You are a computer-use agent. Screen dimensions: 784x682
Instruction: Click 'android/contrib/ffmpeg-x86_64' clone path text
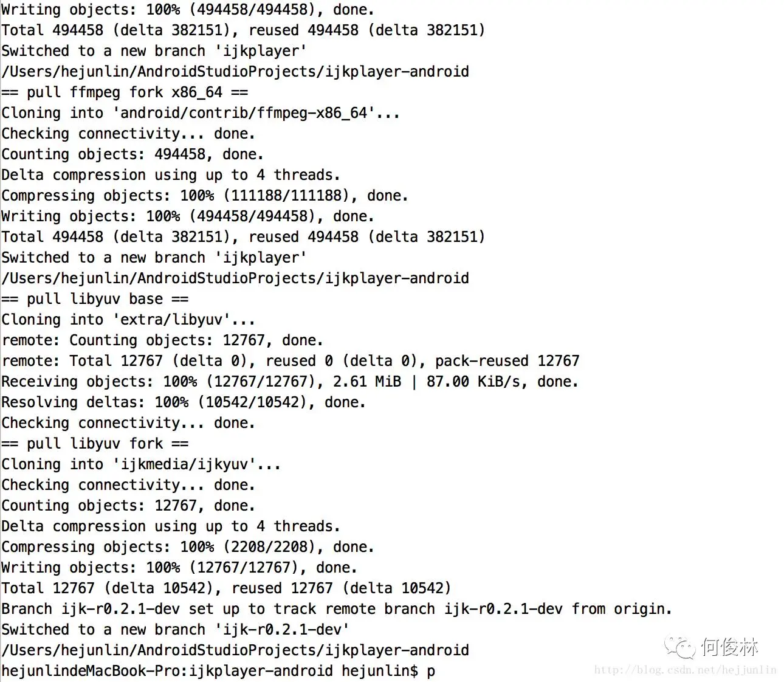(x=244, y=113)
